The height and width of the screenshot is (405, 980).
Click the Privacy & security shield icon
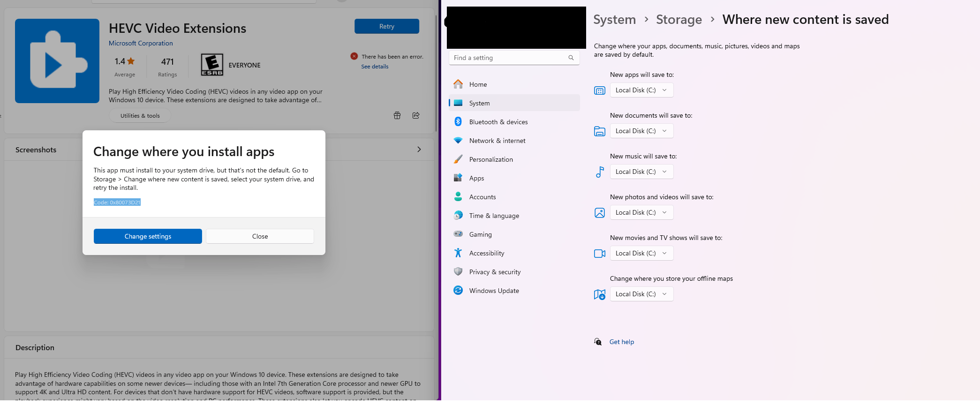pyautogui.click(x=458, y=272)
